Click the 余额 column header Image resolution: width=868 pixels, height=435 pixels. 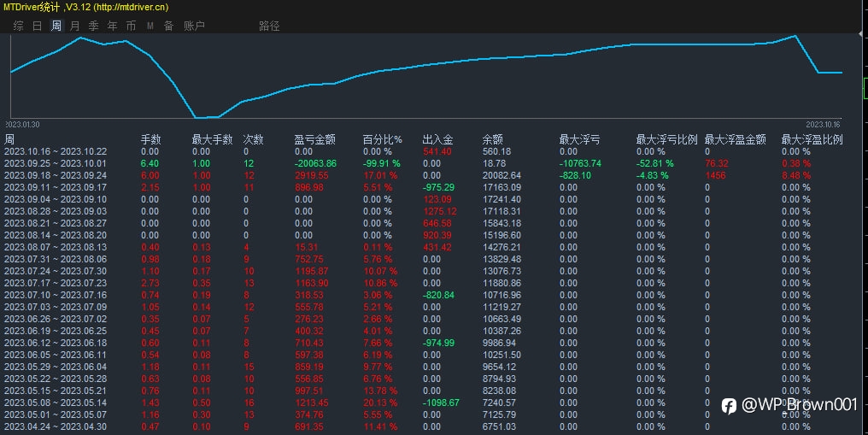coord(493,139)
